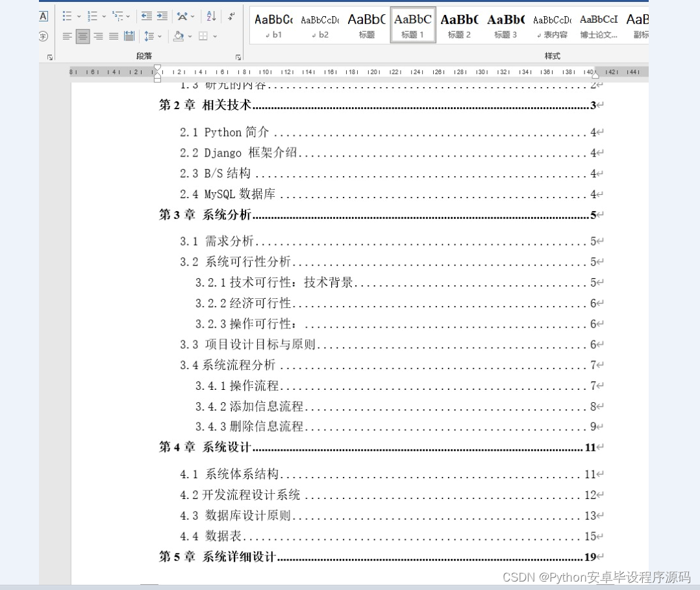Sort paragraphs with the AZ sort icon

pos(211,16)
